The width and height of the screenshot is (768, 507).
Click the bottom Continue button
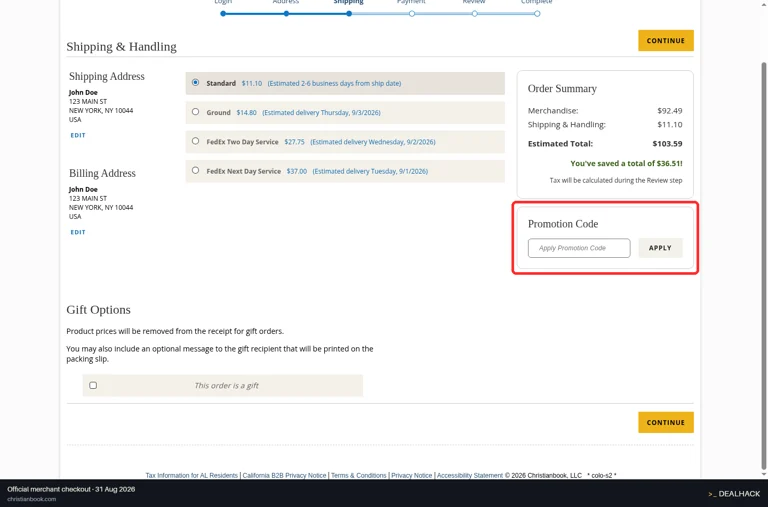(x=666, y=422)
